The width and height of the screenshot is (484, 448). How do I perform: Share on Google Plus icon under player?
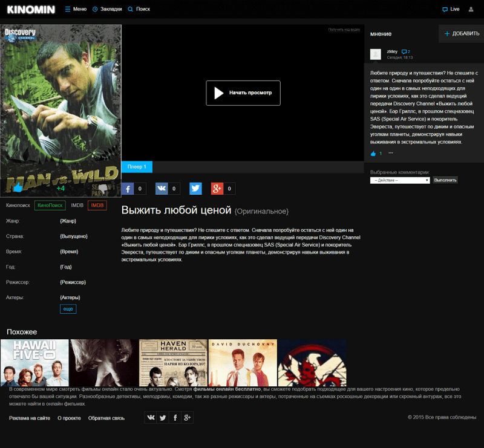point(217,189)
